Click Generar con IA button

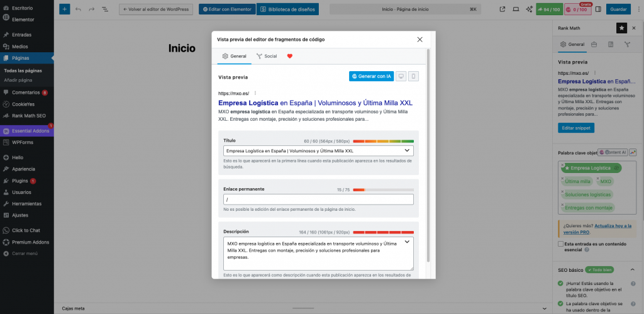(x=371, y=76)
